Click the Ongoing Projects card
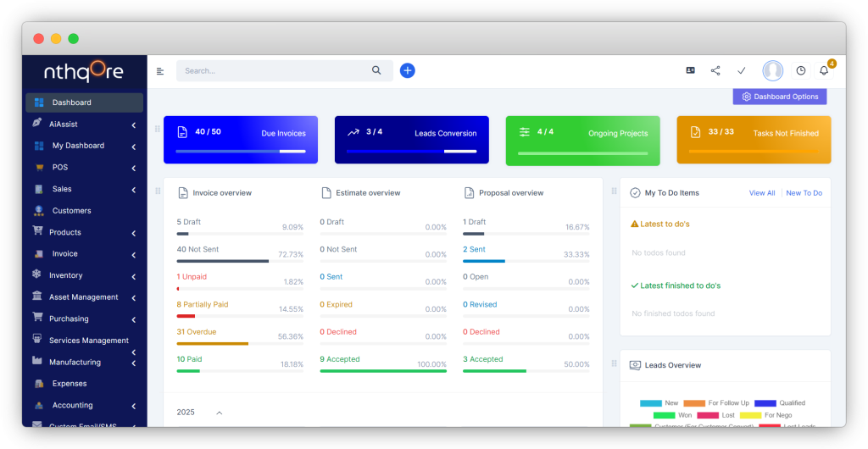Image resolution: width=868 pixels, height=449 pixels. point(583,141)
